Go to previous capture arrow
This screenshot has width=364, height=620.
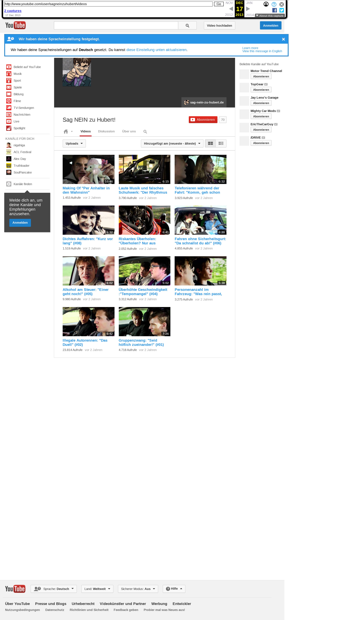231,9
